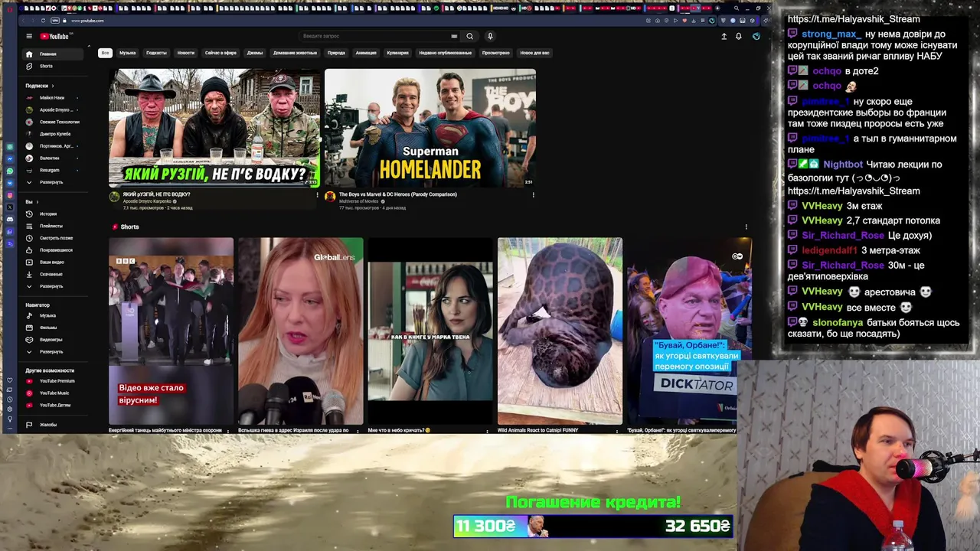Viewport: 980px width, 551px height.
Task: Select the Просмотрено filter chip
Action: click(495, 53)
